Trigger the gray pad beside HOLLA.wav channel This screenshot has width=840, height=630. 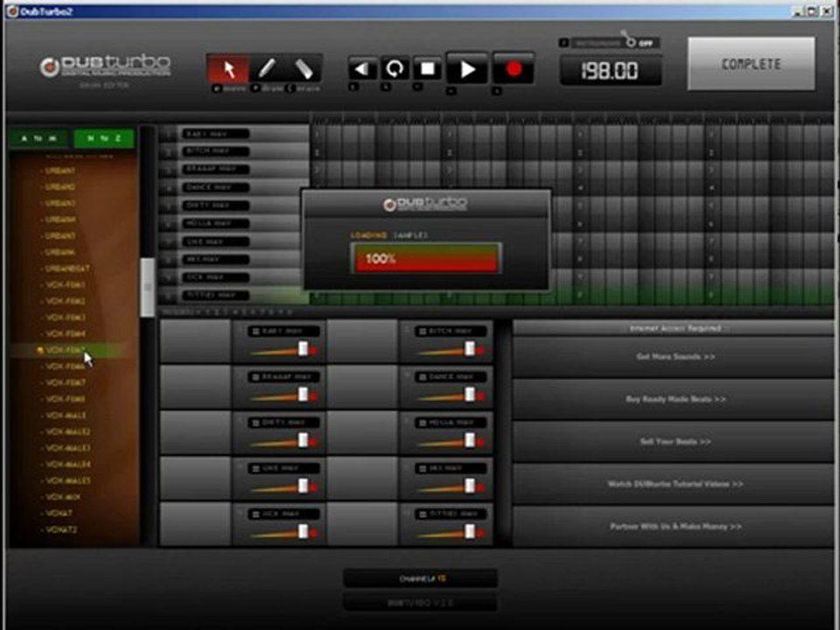coord(362,432)
